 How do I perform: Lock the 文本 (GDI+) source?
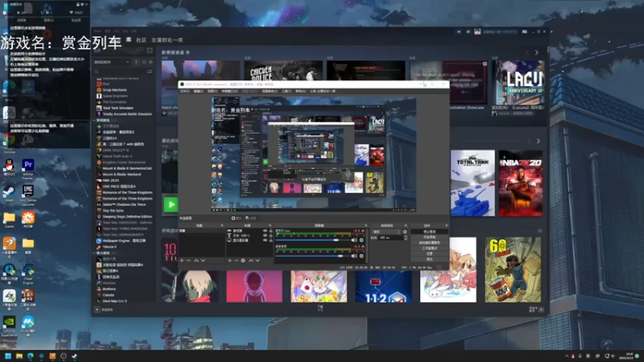click(270, 236)
